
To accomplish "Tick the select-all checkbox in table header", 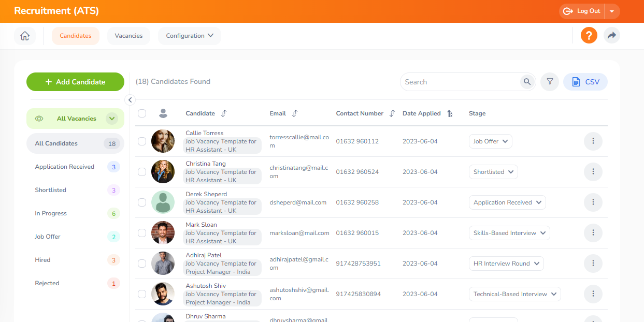I will 142,113.
